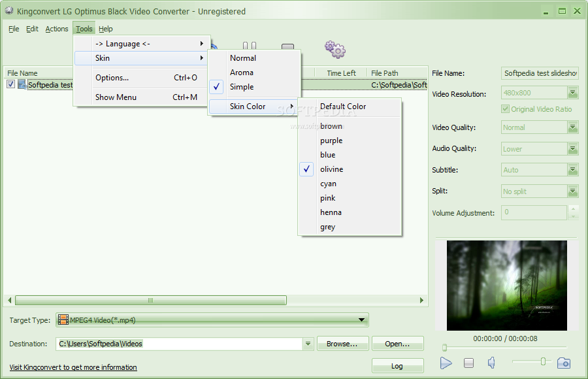Click the Volume Adjustment up stepper arrow

click(573, 208)
